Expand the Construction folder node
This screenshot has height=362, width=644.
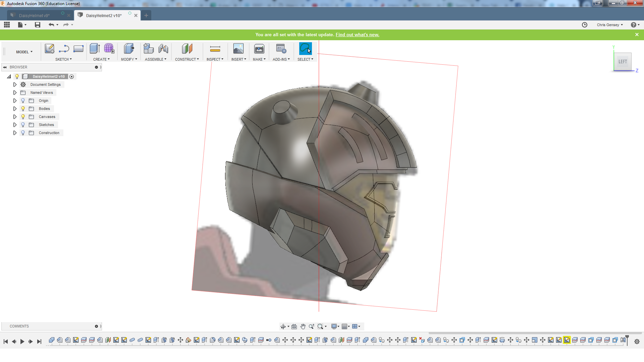[x=15, y=133]
